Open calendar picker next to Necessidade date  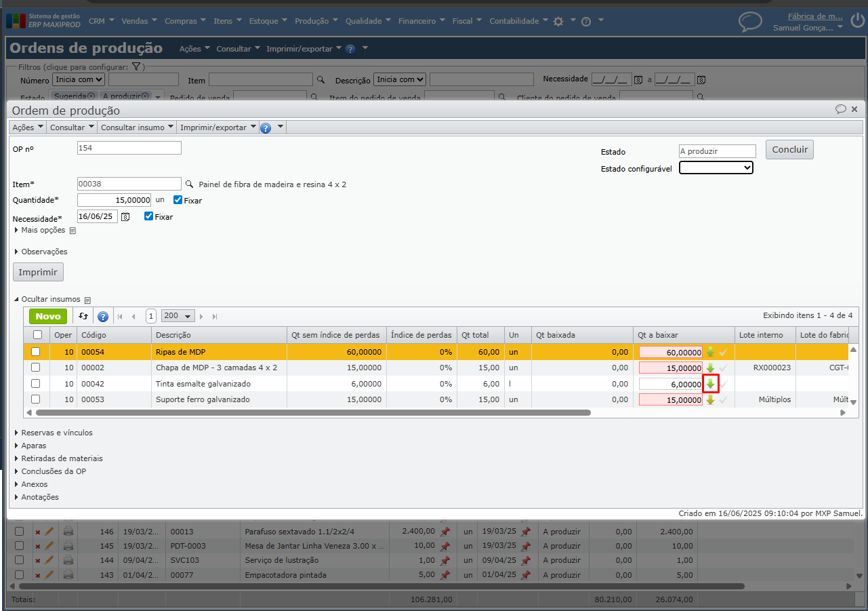(x=125, y=217)
